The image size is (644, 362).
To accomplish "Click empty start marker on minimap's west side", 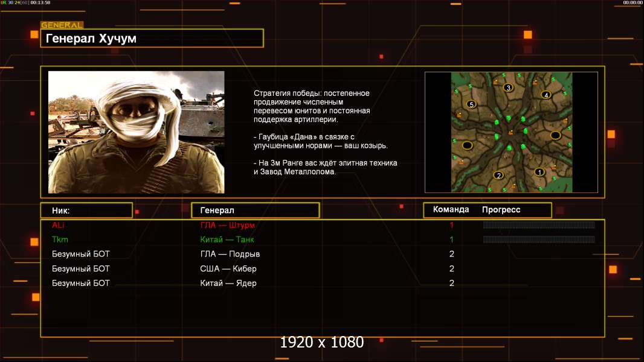I will point(468,145).
